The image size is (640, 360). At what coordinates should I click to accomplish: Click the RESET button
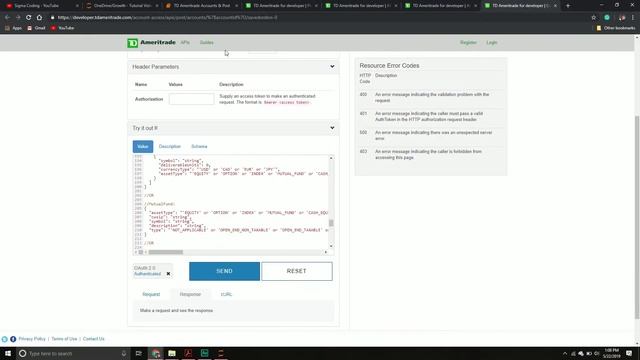[297, 271]
